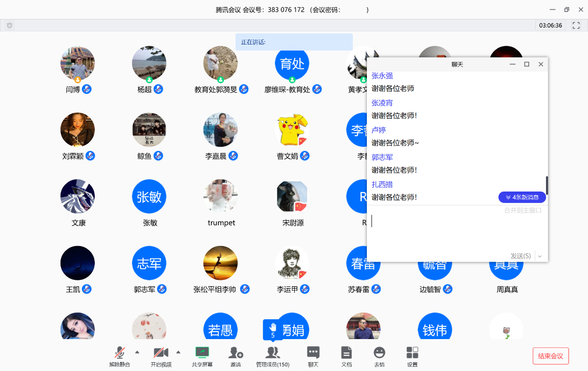Screen dimensions: 588x371
Task: Expand video options arrow beside camera
Action: [178, 351]
